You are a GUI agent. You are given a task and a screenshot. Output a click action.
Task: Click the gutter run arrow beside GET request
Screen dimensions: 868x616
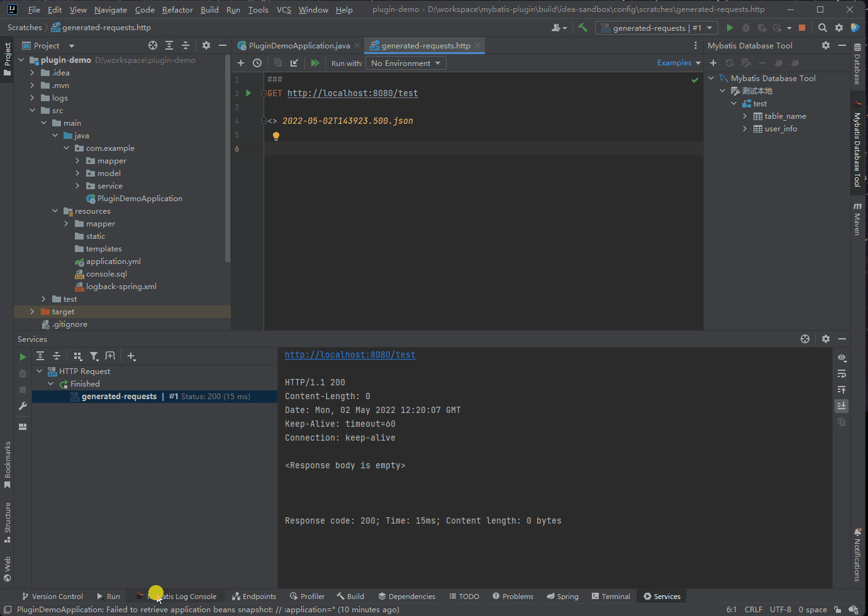(248, 93)
